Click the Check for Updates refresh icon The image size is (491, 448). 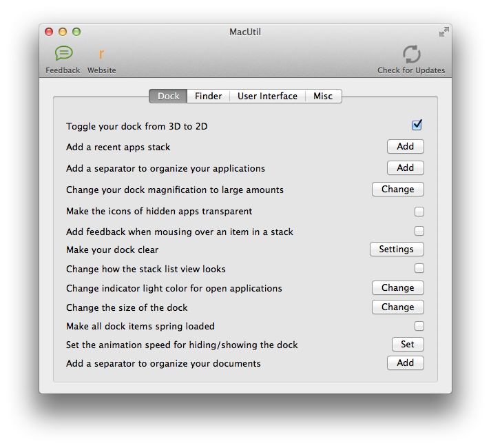pos(411,54)
